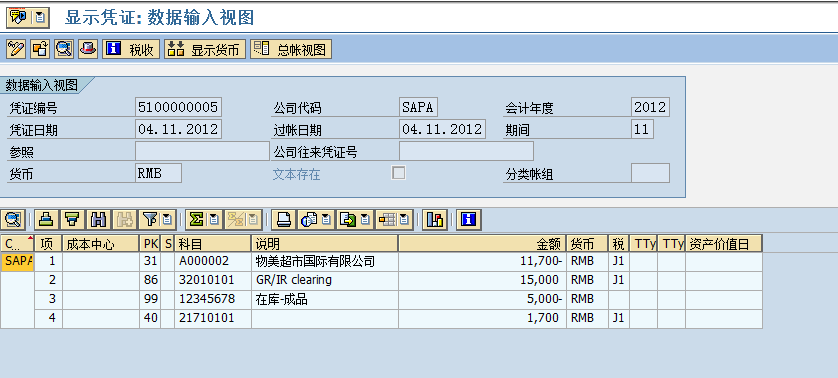Set a filter with the funnel icon
The image size is (838, 378).
[x=150, y=219]
